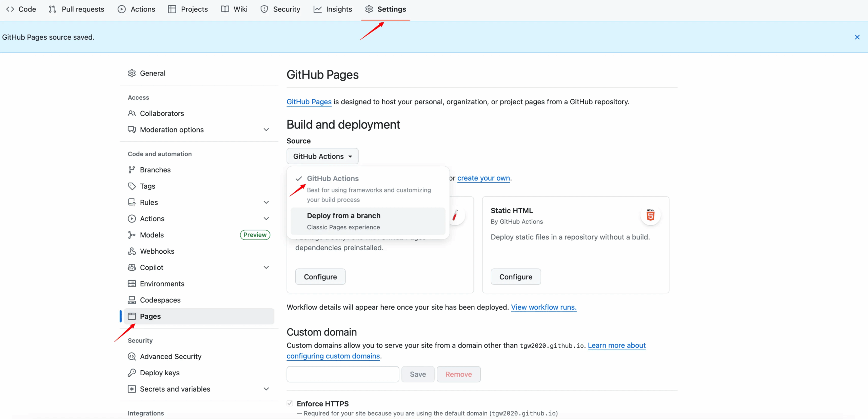Toggle the Enforce HTTPS checkbox

[290, 403]
